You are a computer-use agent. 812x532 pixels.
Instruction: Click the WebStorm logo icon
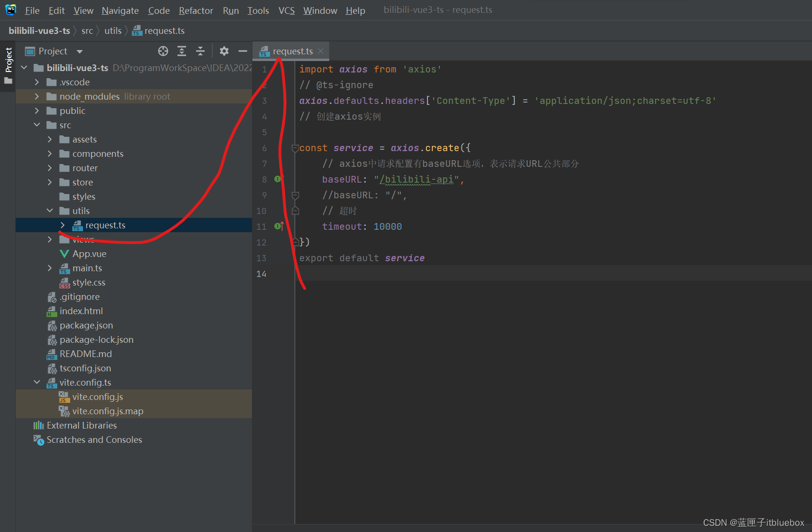tap(10, 10)
